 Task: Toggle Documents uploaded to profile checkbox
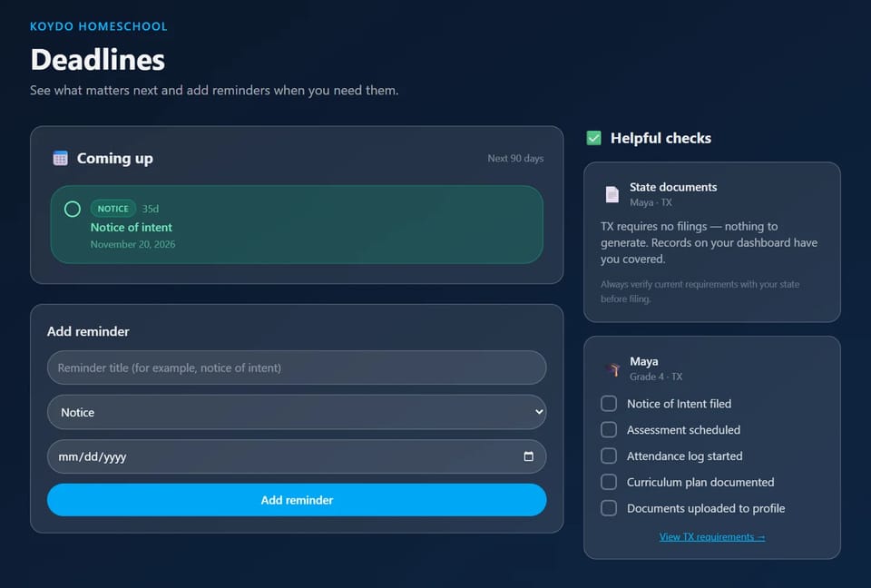(x=609, y=508)
